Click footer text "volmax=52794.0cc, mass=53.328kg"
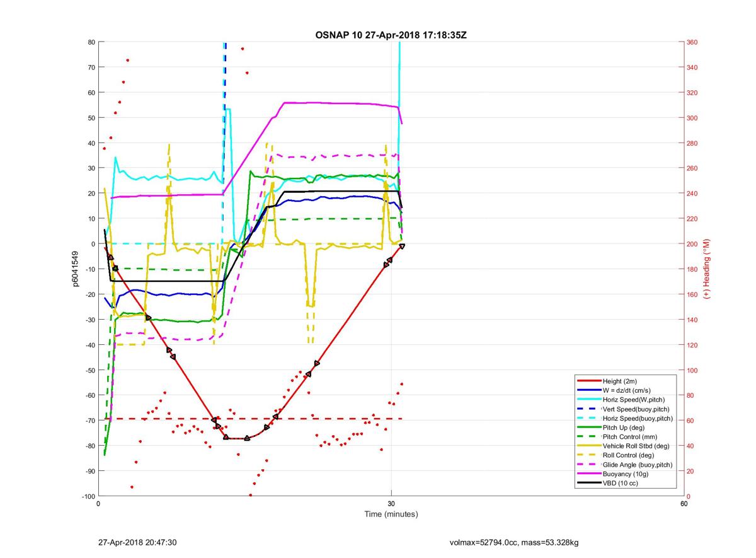This screenshot has height=558, width=756. [x=514, y=542]
